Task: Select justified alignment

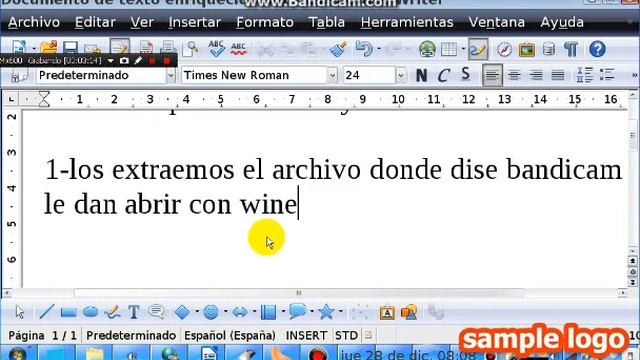Action: (558, 76)
